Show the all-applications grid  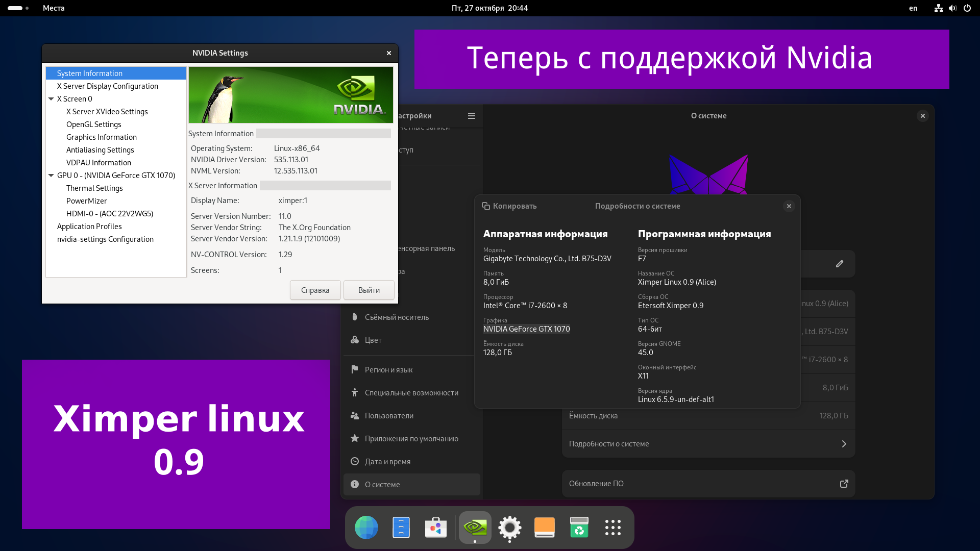click(612, 527)
